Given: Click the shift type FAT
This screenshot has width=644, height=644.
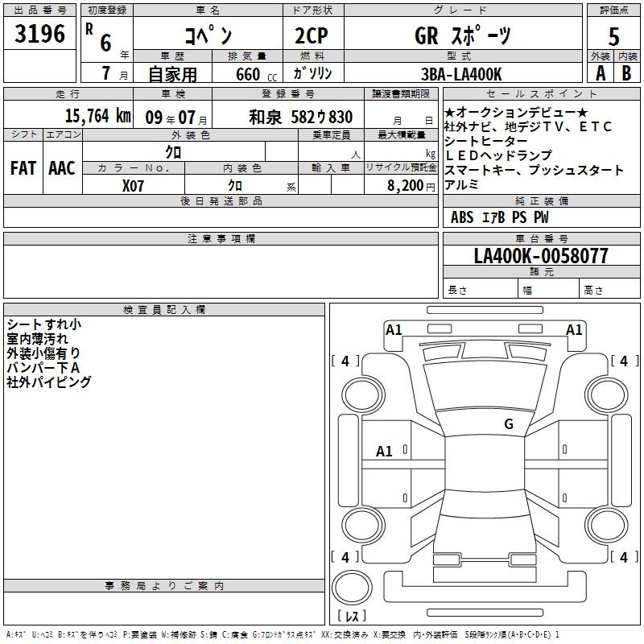Looking at the screenshot, I should click(23, 168).
